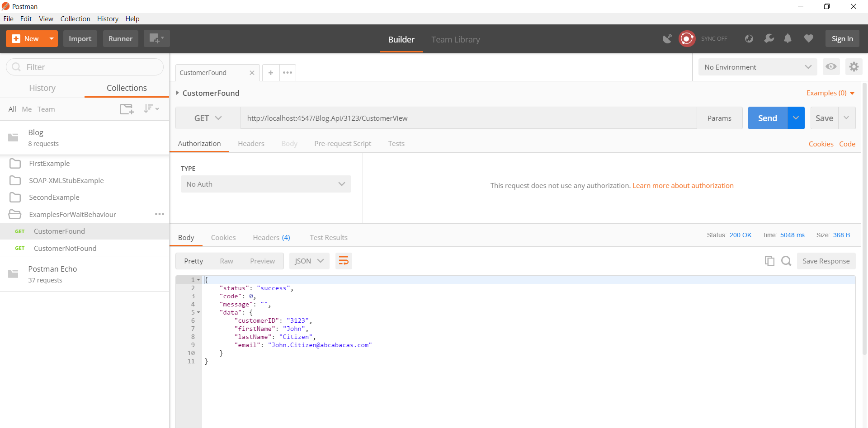
Task: Collapse the data object at line 5
Action: (198, 312)
